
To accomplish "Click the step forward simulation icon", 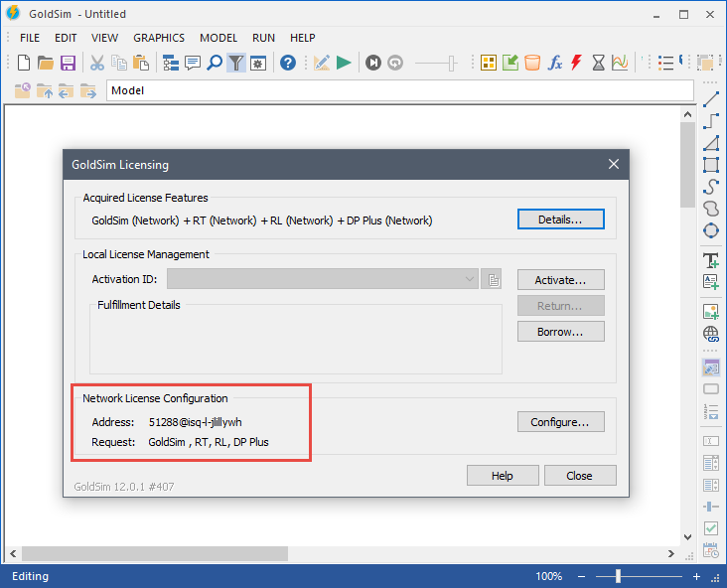I will (x=372, y=63).
